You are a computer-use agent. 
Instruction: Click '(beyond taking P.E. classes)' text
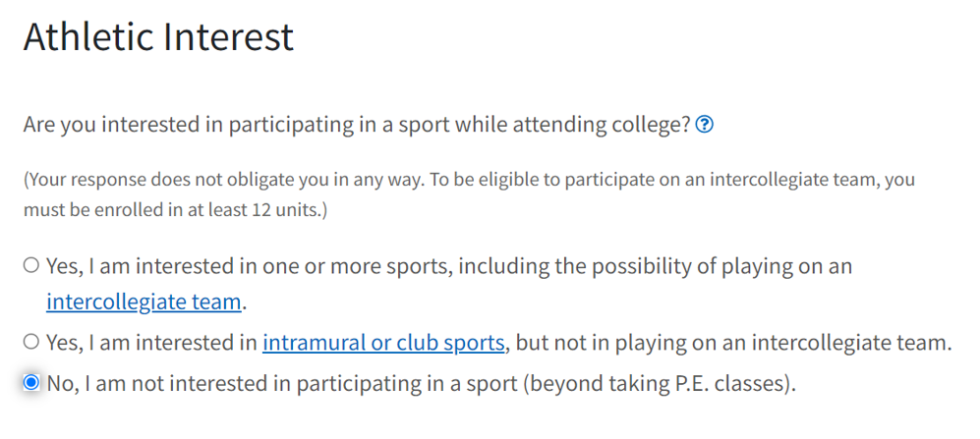point(660,383)
